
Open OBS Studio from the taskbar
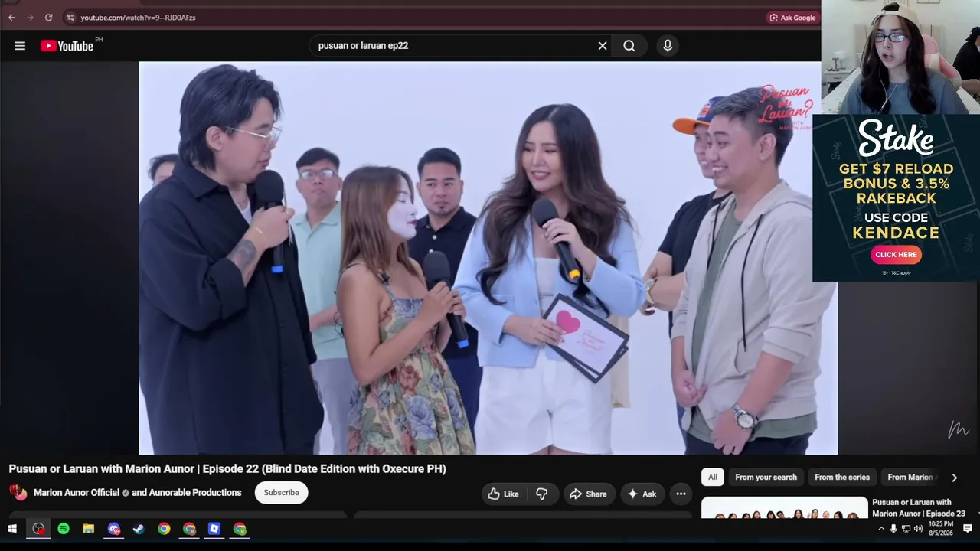pos(38,529)
